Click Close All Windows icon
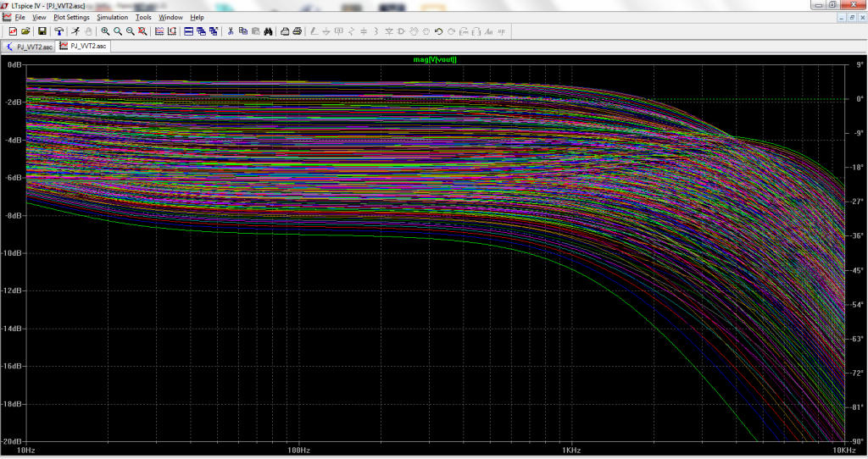This screenshot has height=459, width=868. [x=214, y=31]
